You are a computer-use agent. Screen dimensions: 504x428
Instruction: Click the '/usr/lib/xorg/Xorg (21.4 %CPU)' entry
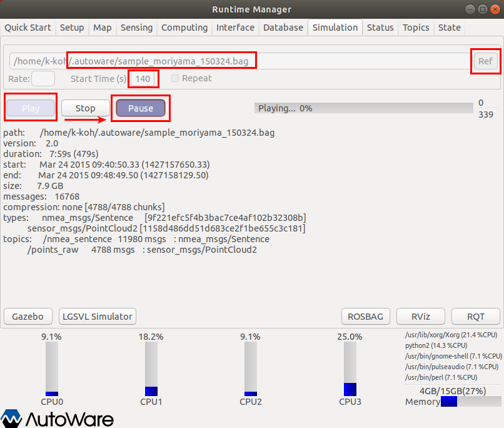pos(451,335)
